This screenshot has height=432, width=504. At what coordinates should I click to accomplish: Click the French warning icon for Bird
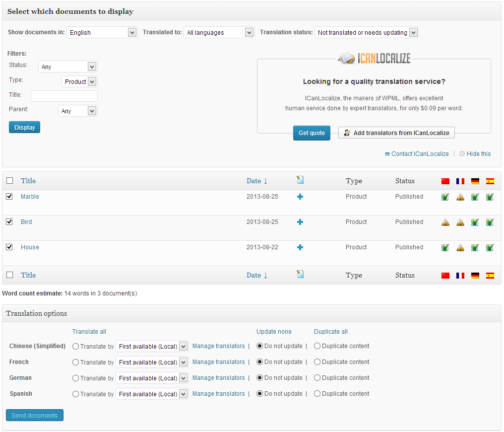(460, 222)
